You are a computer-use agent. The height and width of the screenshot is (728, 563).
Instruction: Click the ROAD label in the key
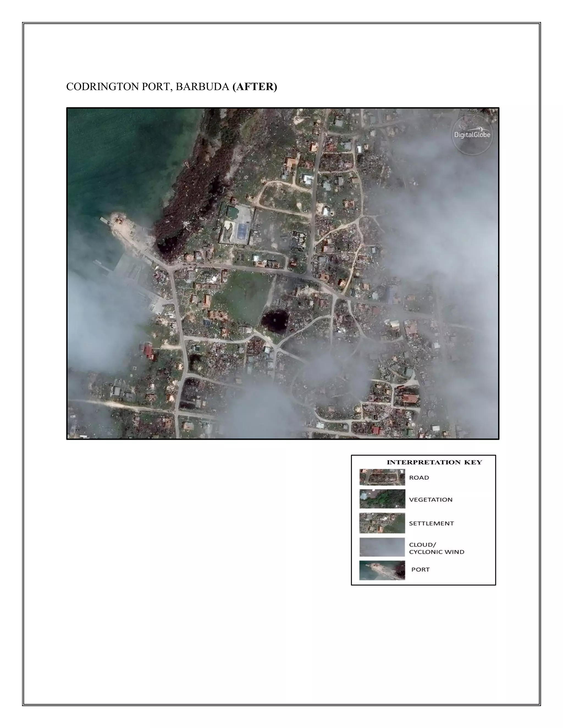[419, 478]
